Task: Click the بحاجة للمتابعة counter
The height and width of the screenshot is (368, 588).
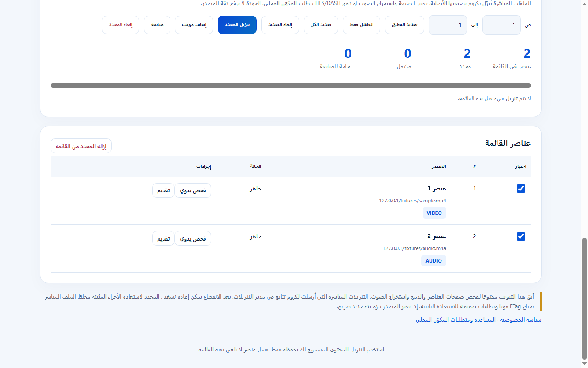Action: pos(336,58)
